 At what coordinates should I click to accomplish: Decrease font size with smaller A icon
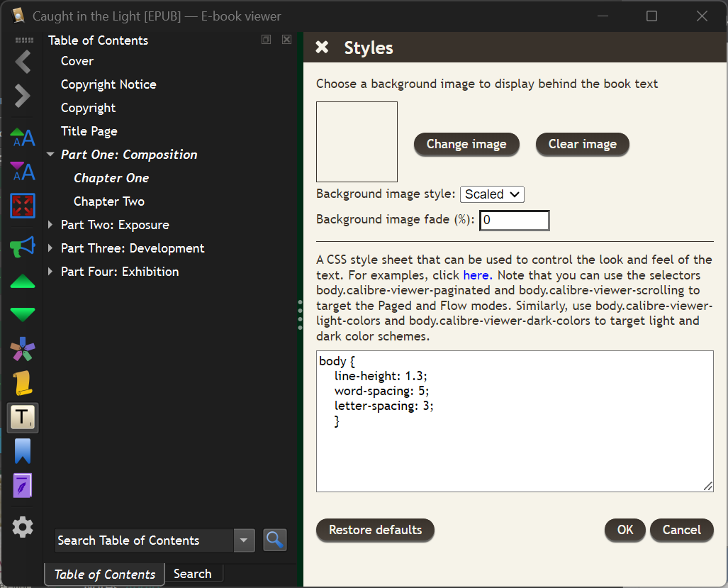tap(23, 171)
